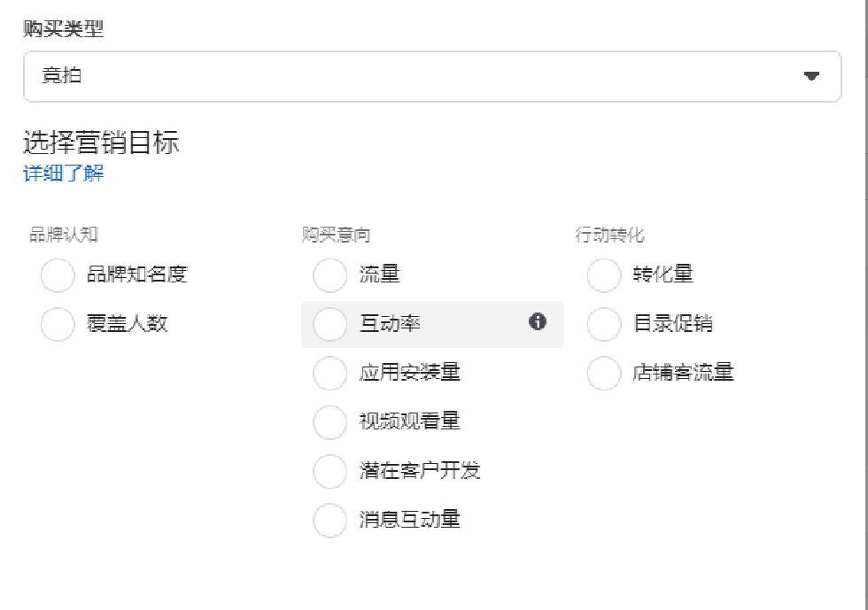Expand the 购买类型 dropdown arrow

pyautogui.click(x=811, y=76)
